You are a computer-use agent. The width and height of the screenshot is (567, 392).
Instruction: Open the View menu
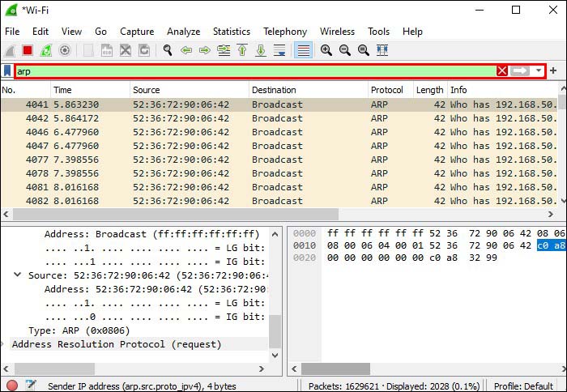(x=71, y=32)
